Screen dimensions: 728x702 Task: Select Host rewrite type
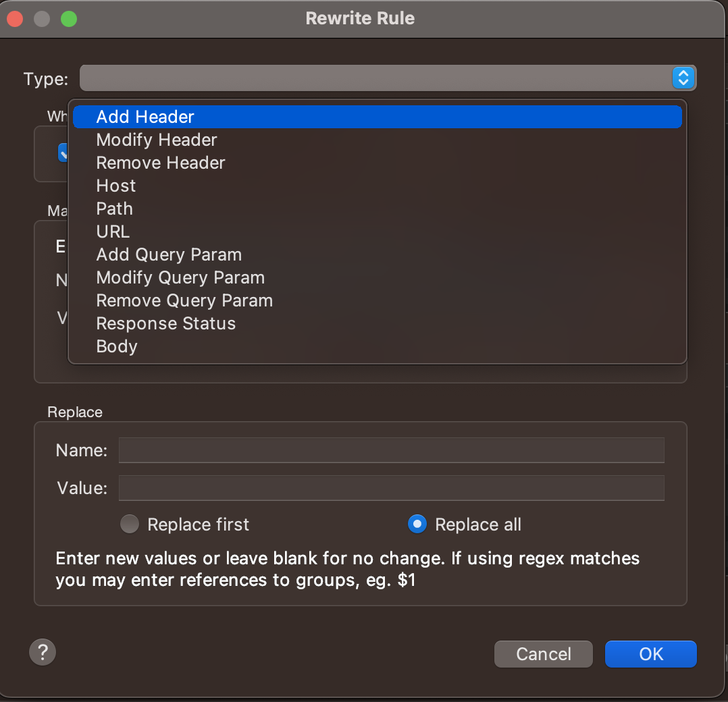pyautogui.click(x=116, y=186)
